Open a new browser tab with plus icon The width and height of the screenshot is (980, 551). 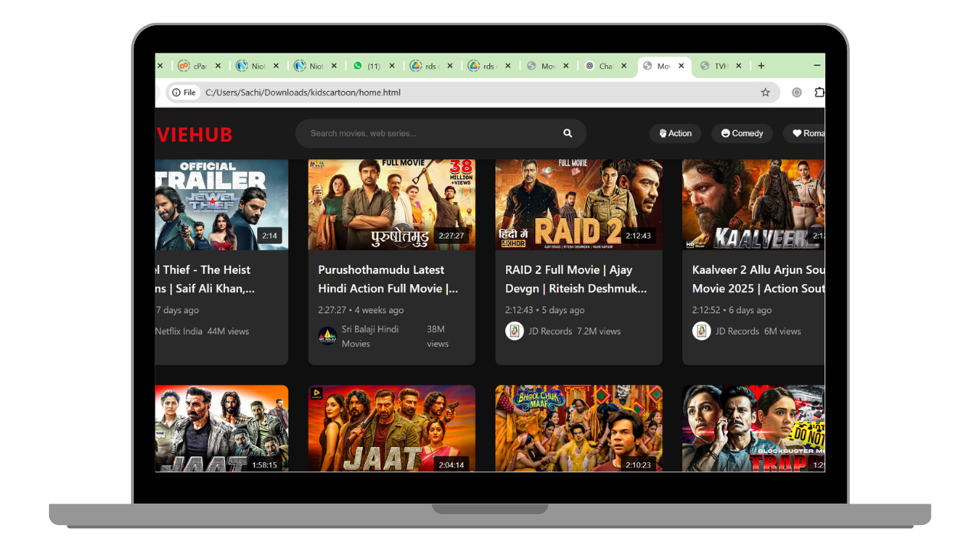[x=761, y=66]
